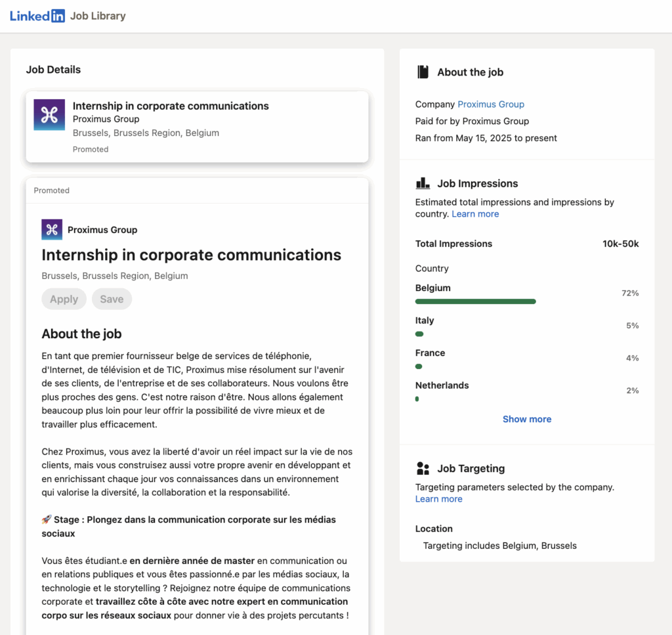Click the 72% value for Belgium
The image size is (672, 635).
pyautogui.click(x=630, y=294)
